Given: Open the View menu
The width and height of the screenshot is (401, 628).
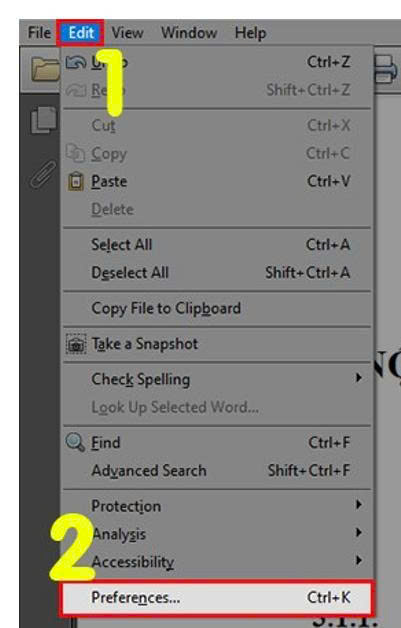Looking at the screenshot, I should tap(127, 32).
